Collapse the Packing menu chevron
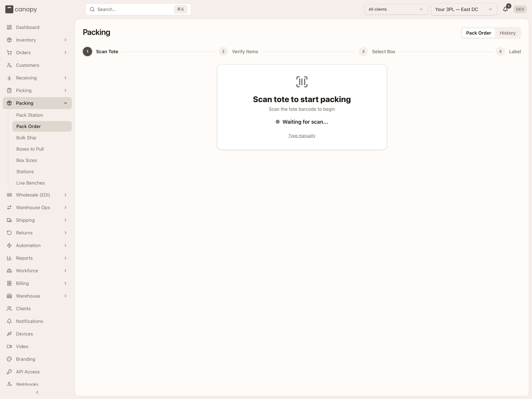Image resolution: width=532 pixels, height=399 pixels. click(65, 103)
